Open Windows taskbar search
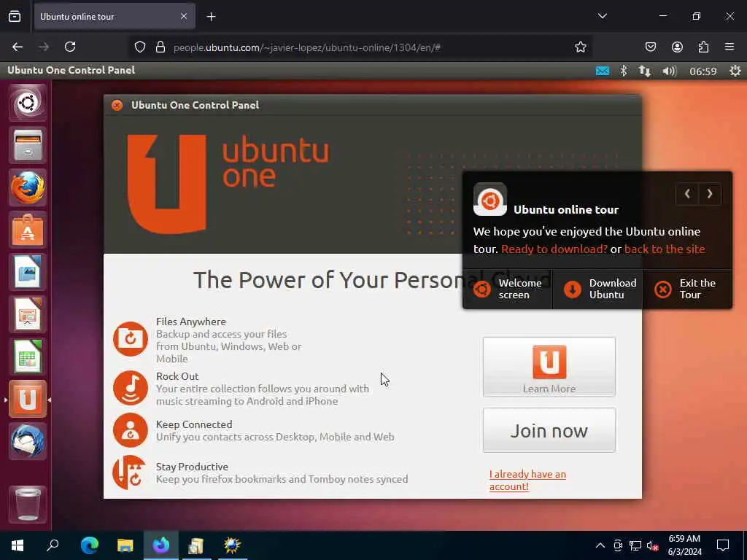 tap(53, 545)
